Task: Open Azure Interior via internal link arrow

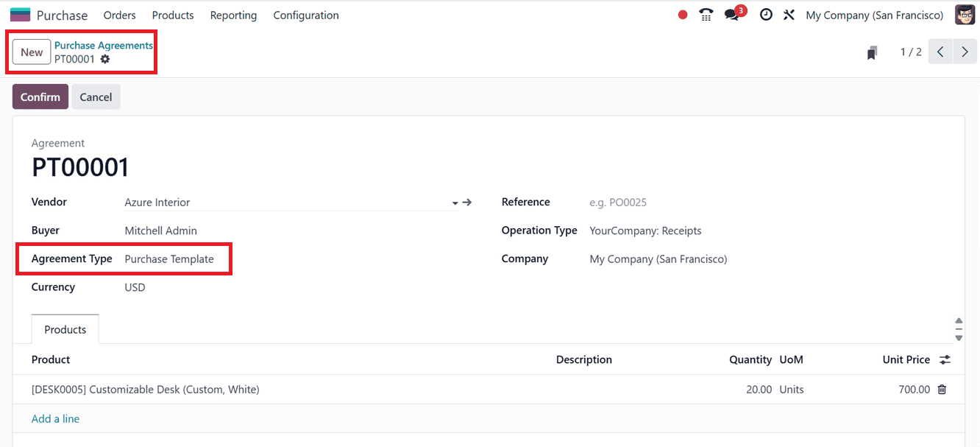Action: 467,202
